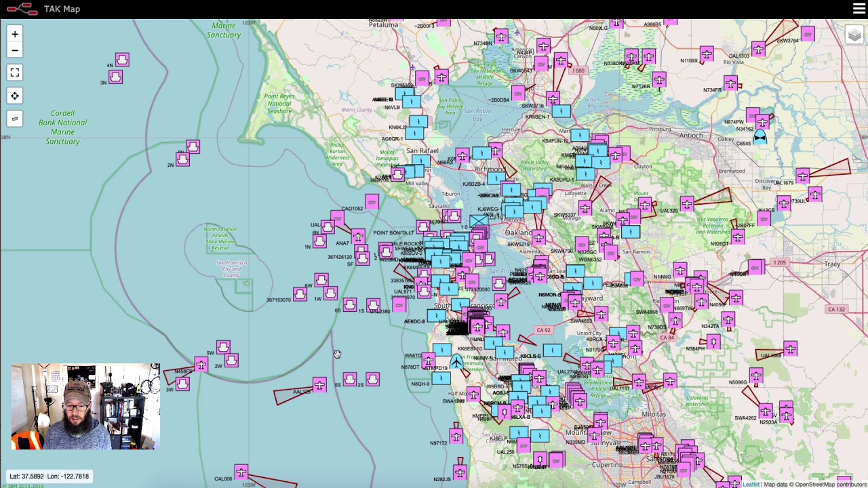Select the N739UL aircraft marker
Screen dimensions: 868x488
tap(815, 195)
